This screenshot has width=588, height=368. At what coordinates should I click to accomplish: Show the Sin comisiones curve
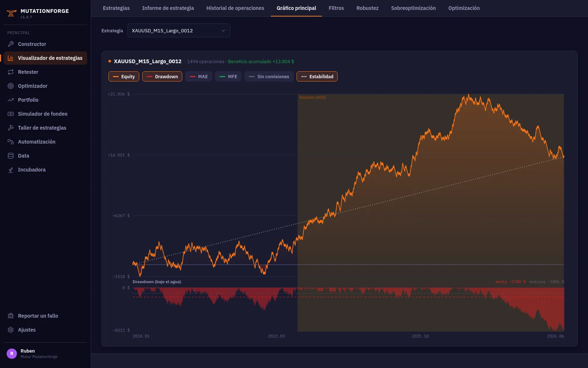tap(269, 76)
